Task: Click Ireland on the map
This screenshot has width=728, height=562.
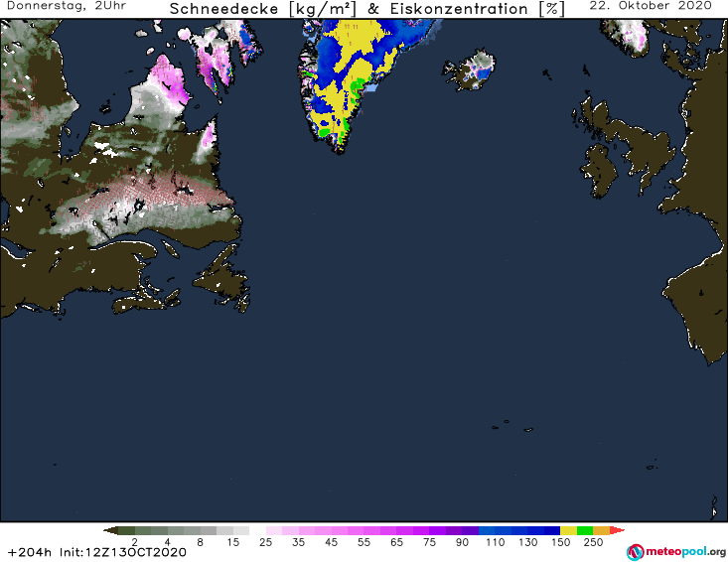Action: pos(599,171)
